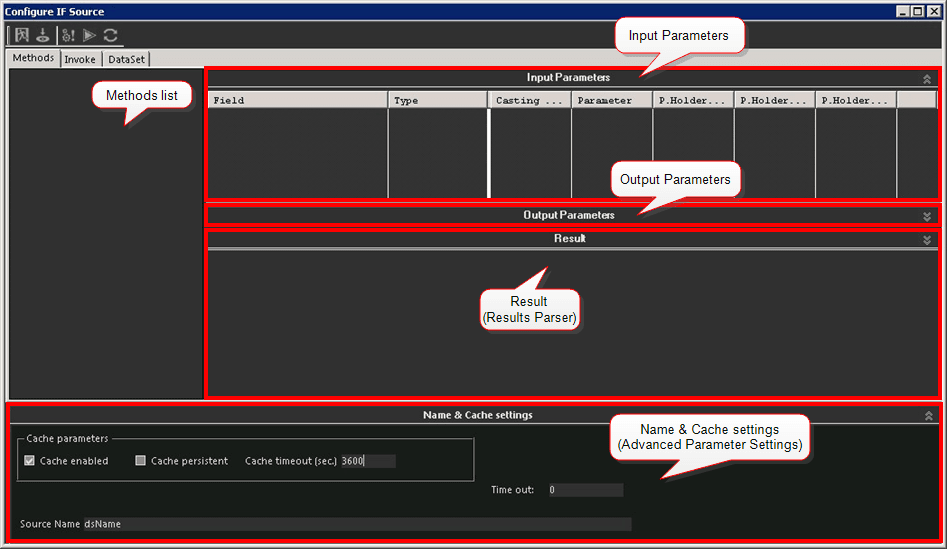The height and width of the screenshot is (549, 947).
Task: Click the Type column header
Action: click(438, 100)
